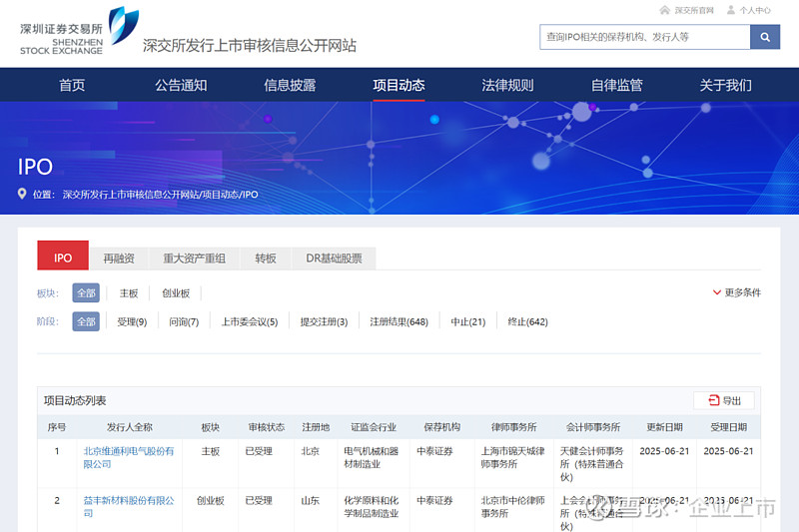799x532 pixels.
Task: Filter stage by 上市委会议(5)
Action: [250, 321]
